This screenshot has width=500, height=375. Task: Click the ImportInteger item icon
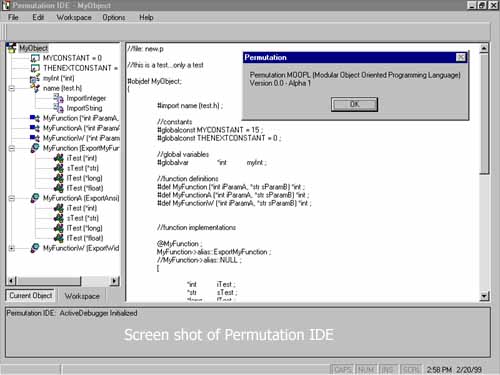click(59, 98)
